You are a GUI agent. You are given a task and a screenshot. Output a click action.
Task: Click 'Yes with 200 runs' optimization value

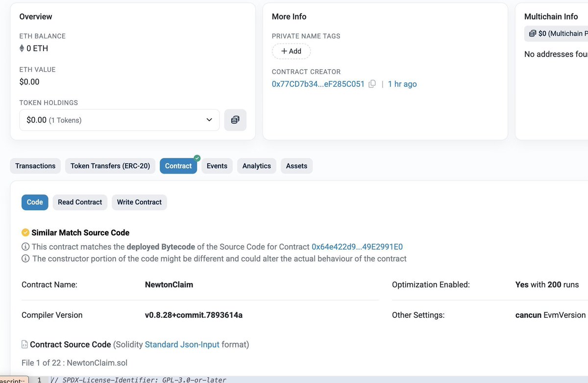point(547,284)
